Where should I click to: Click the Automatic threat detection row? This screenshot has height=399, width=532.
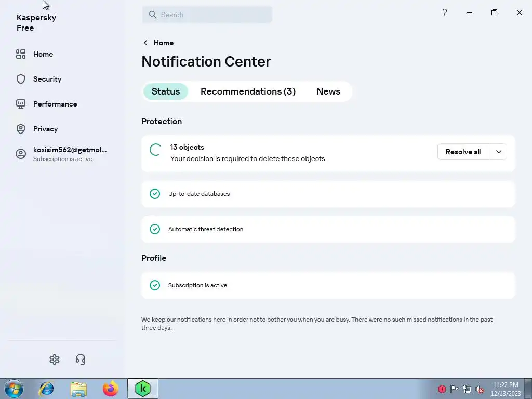pyautogui.click(x=328, y=229)
